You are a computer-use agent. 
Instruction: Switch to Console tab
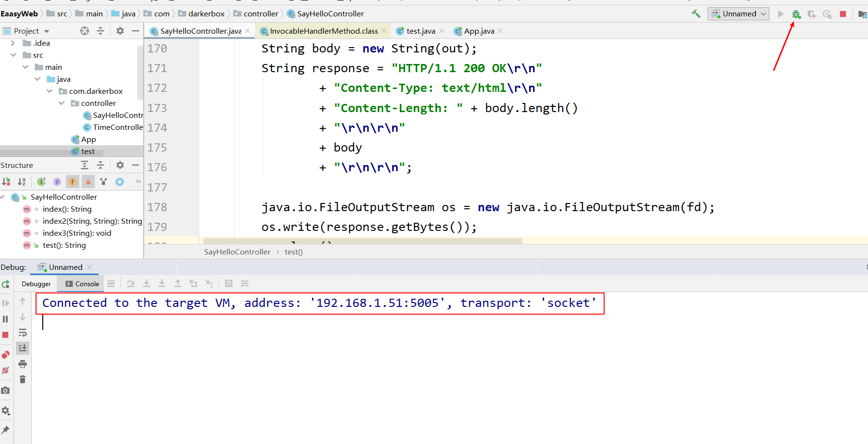82,284
